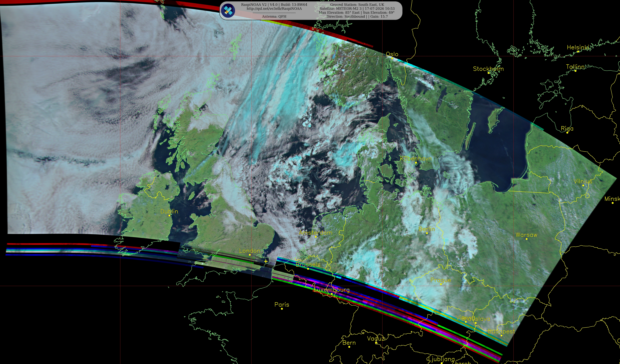
Task: Click the London city label
Action: pyautogui.click(x=250, y=251)
